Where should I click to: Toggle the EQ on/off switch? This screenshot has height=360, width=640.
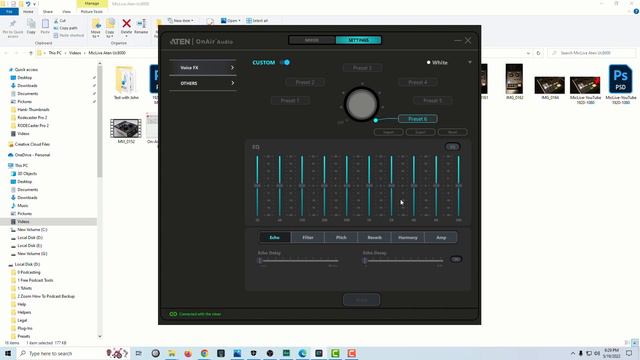point(452,147)
